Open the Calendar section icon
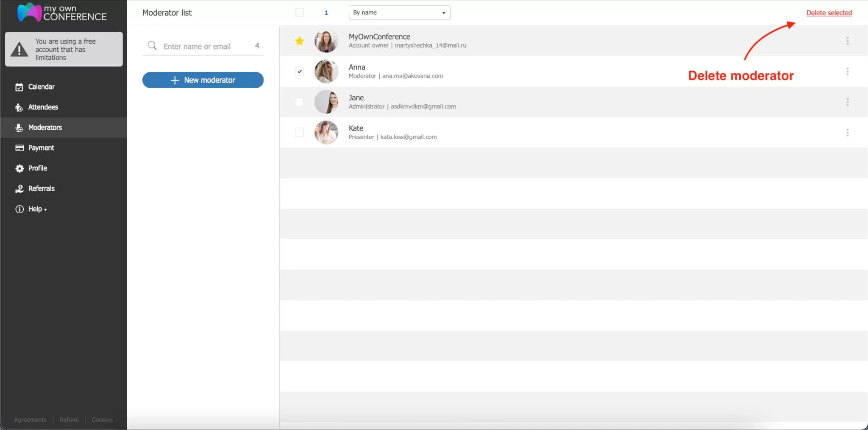 click(19, 87)
